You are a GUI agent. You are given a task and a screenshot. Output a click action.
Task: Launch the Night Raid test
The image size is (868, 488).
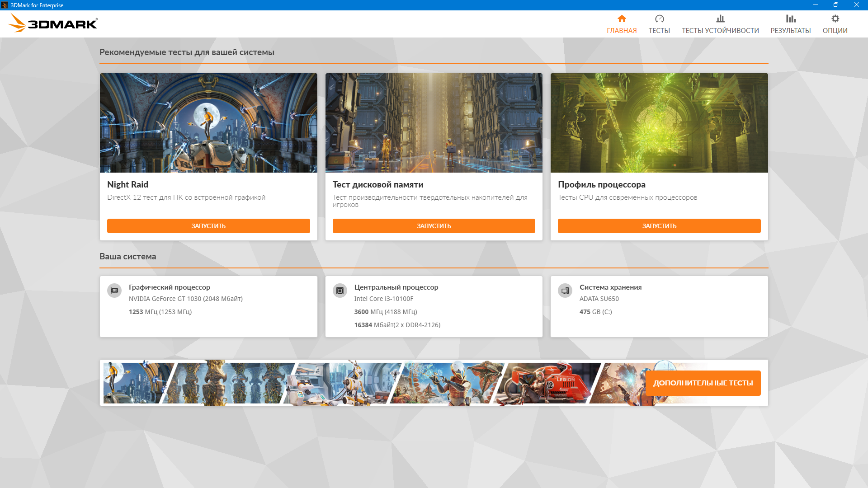point(208,226)
